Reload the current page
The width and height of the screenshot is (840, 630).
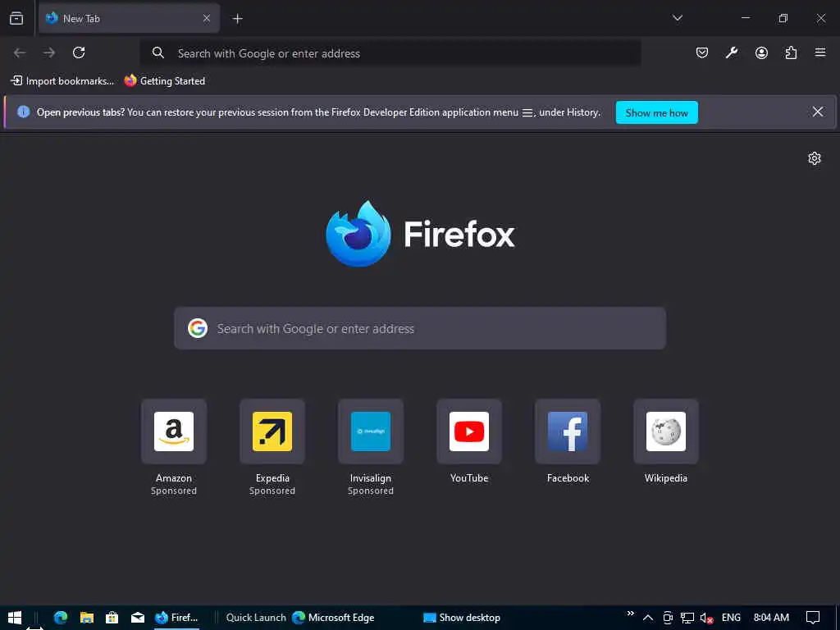(79, 52)
